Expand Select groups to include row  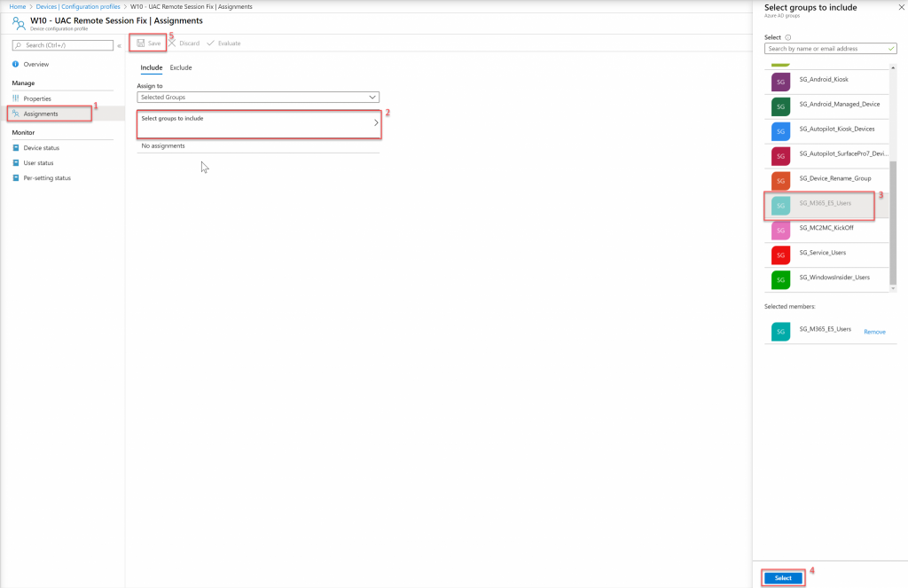[x=259, y=123]
